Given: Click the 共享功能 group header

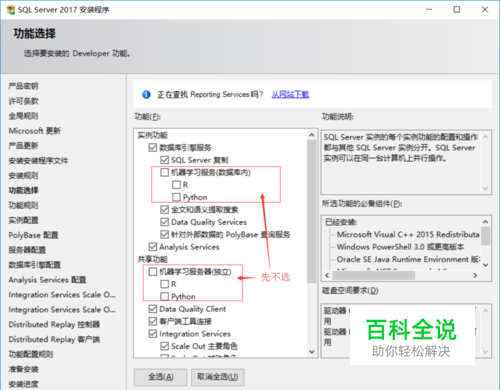Looking at the screenshot, I should (x=153, y=259).
